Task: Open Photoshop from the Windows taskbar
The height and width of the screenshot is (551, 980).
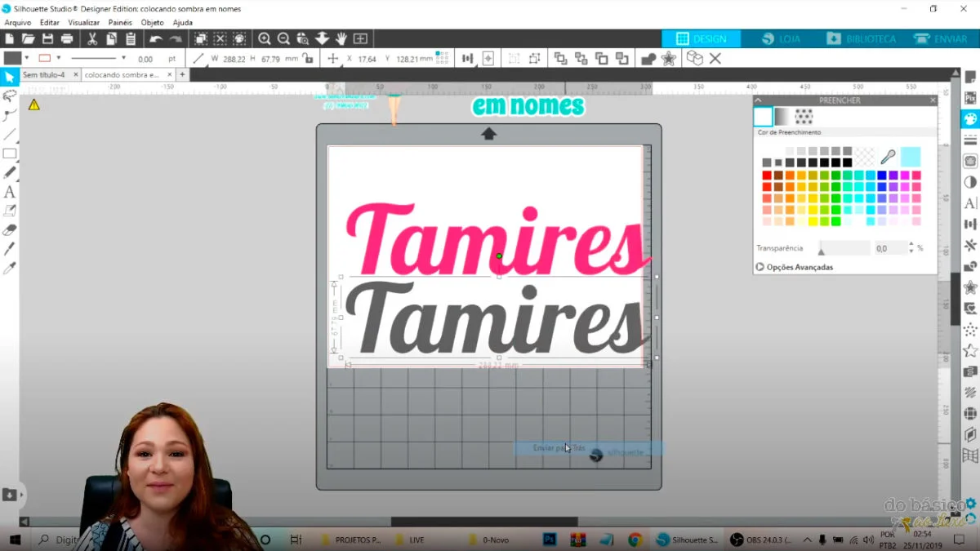Action: tap(550, 540)
